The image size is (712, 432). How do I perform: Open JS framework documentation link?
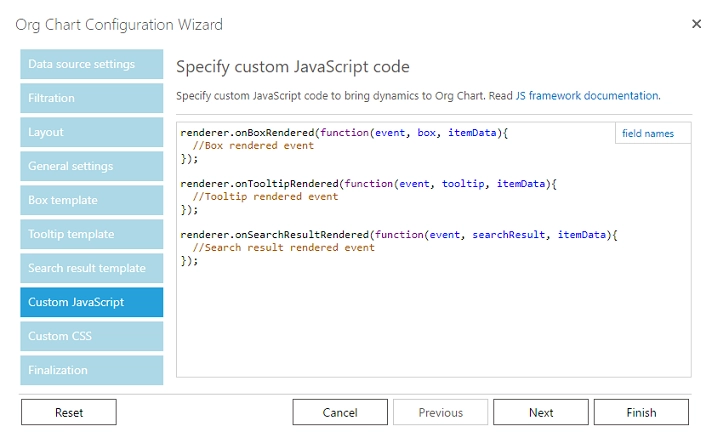point(588,96)
